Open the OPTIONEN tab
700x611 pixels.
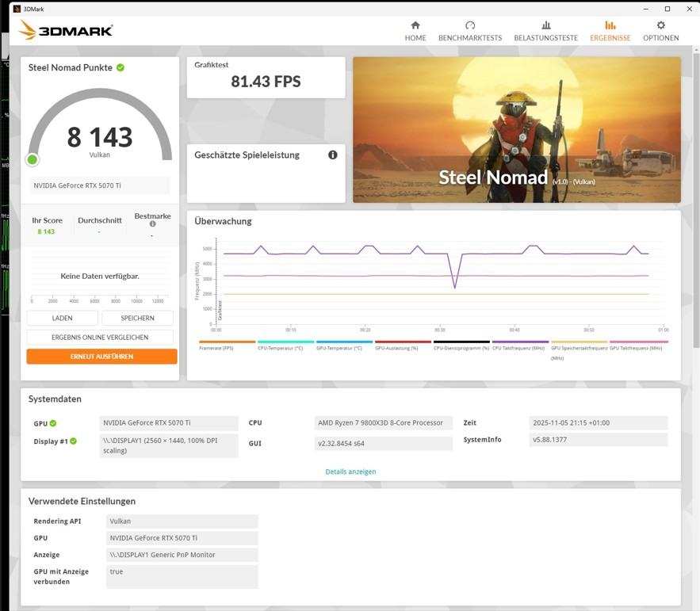click(x=660, y=31)
